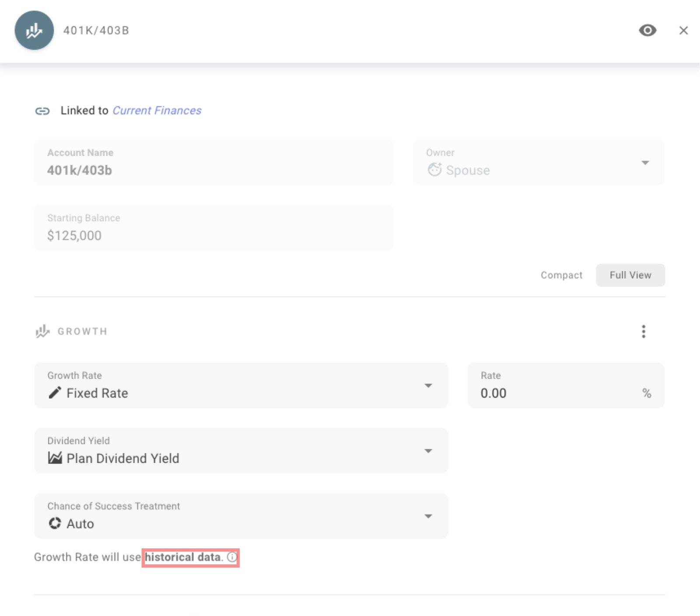The width and height of the screenshot is (700, 616).
Task: Close the 401K/403B panel
Action: [683, 30]
